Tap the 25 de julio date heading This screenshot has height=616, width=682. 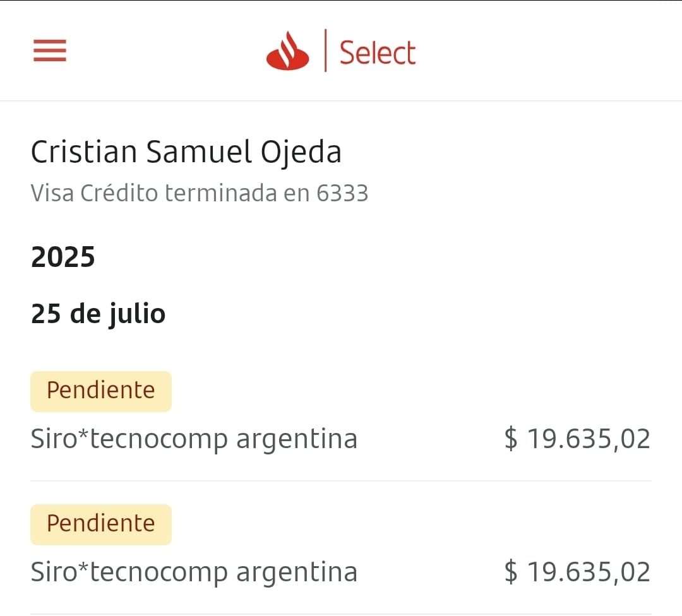98,314
